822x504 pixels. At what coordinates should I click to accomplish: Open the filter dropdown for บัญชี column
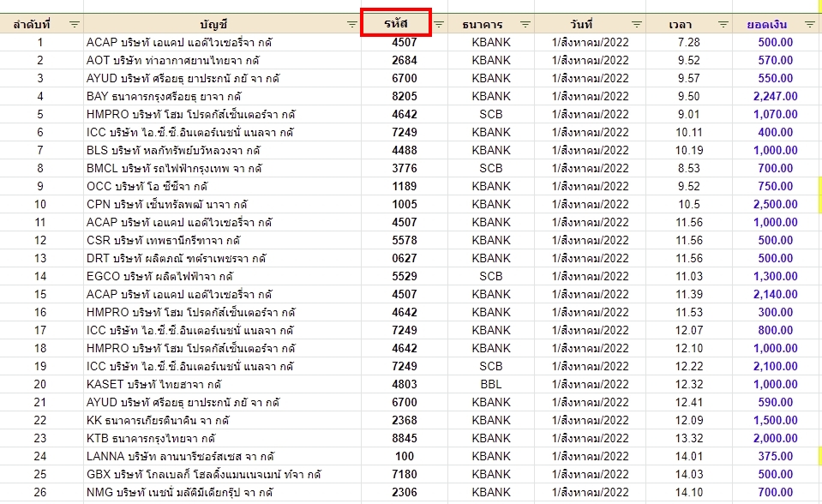pos(351,24)
